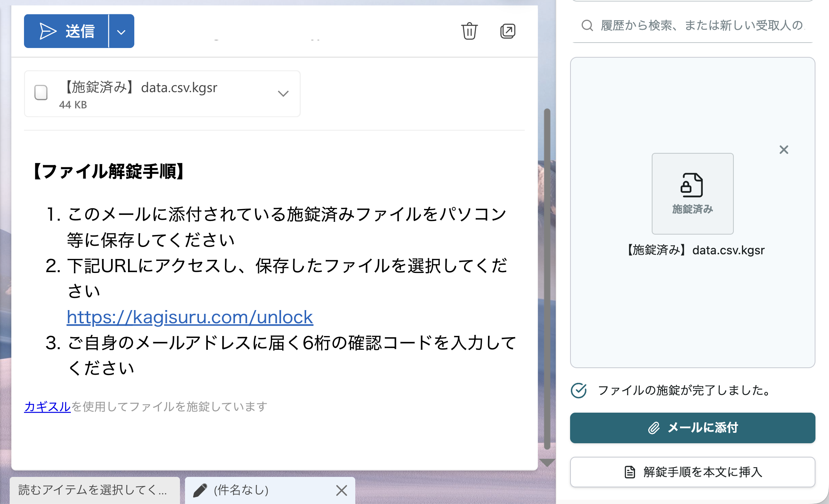
Task: Remove the locked file with the X icon
Action: [784, 150]
